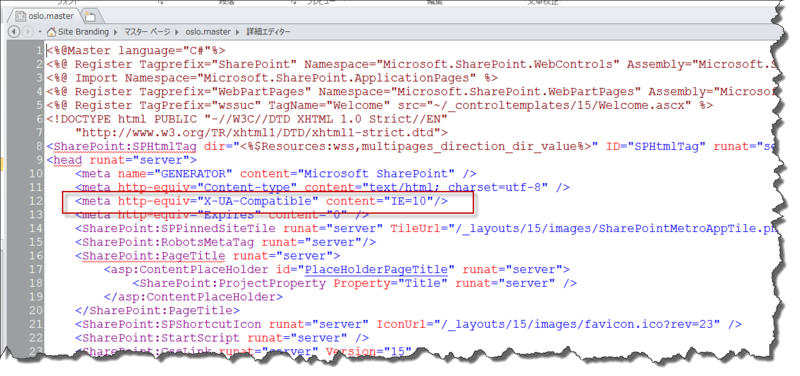Viewport: 800px width, 376px height.
Task: Select the oslo.master document tab
Action: (x=44, y=16)
